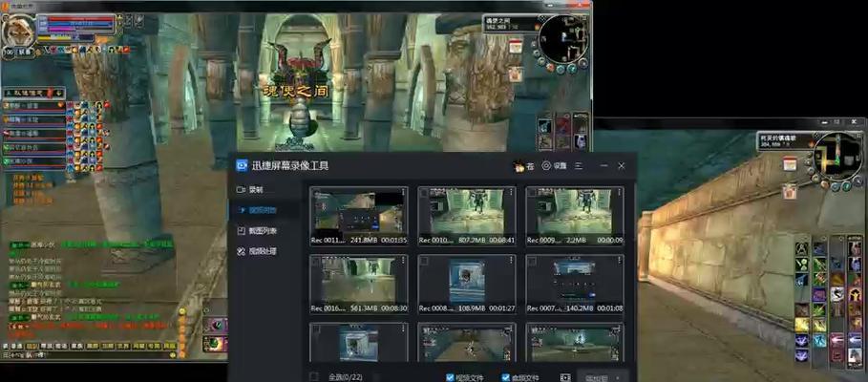Tick the 全选 select-all checkbox
868x382 pixels.
314,377
